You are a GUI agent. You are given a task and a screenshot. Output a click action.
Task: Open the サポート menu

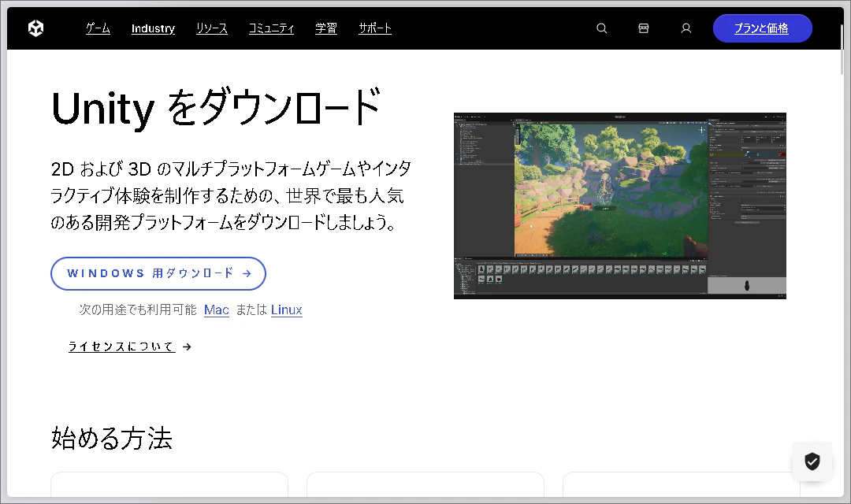coord(375,28)
